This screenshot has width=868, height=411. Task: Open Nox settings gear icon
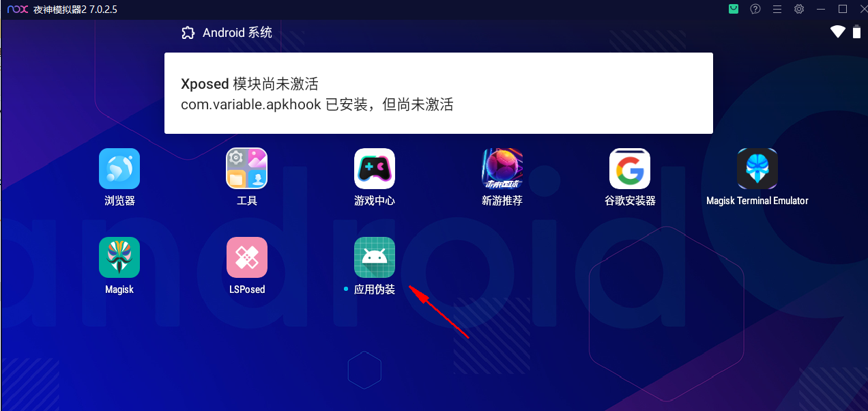click(x=799, y=9)
